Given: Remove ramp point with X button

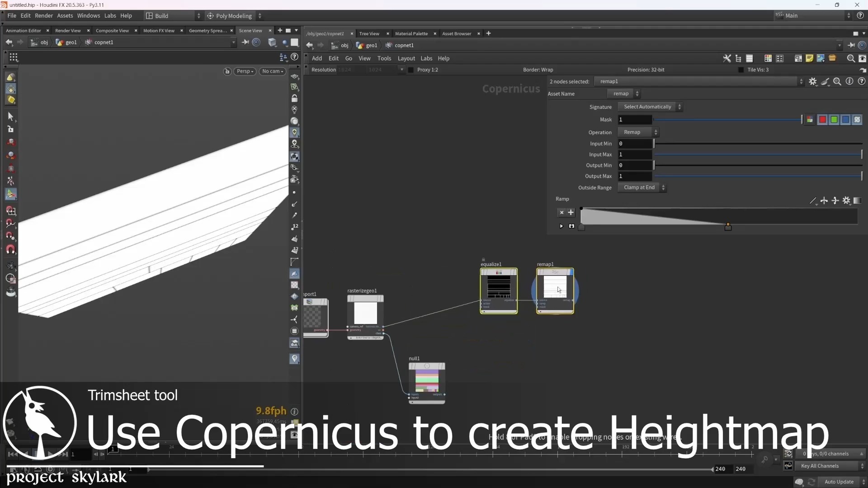Looking at the screenshot, I should (x=561, y=212).
